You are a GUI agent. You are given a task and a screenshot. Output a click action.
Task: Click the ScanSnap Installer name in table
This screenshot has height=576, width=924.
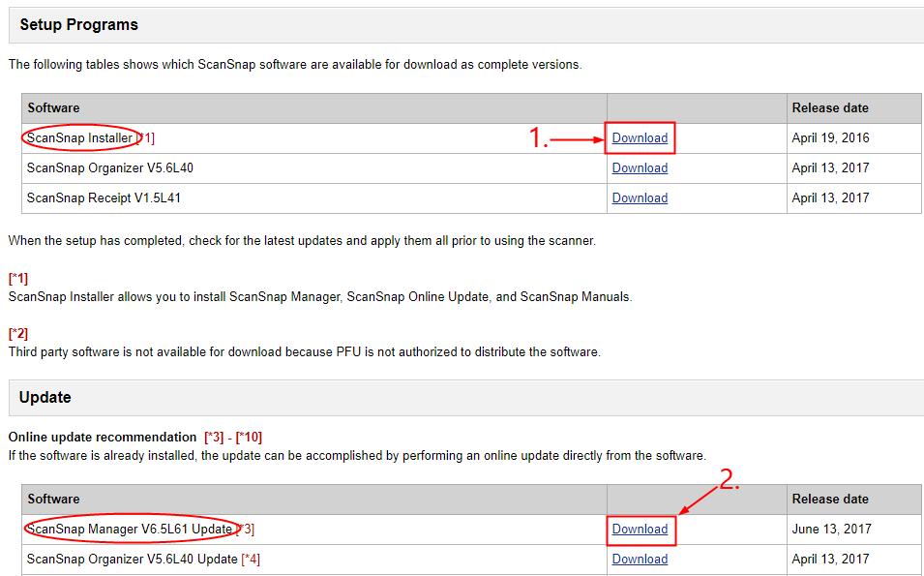(x=79, y=137)
